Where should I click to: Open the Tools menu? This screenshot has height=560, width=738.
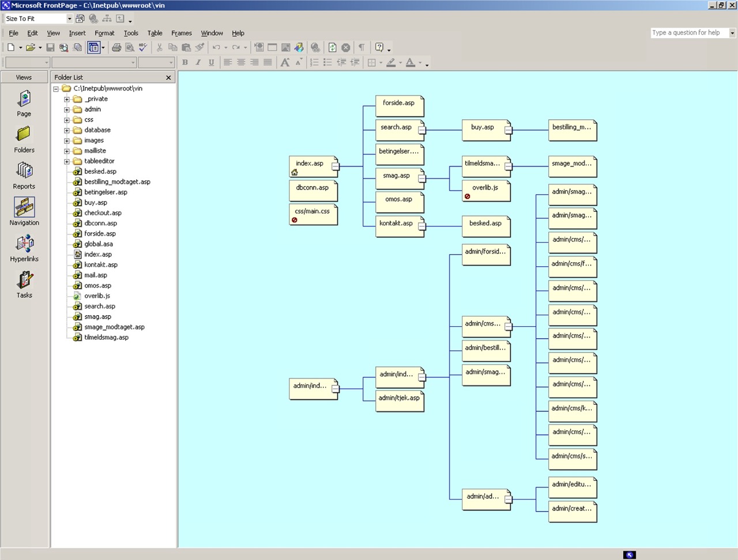pos(131,33)
